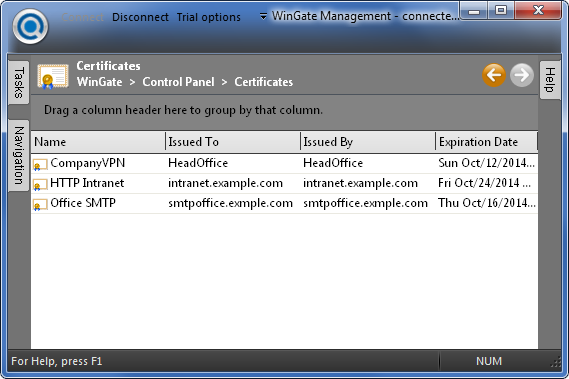Close the WinGate Management window
Image resolution: width=569 pixels, height=379 pixels.
point(538,11)
